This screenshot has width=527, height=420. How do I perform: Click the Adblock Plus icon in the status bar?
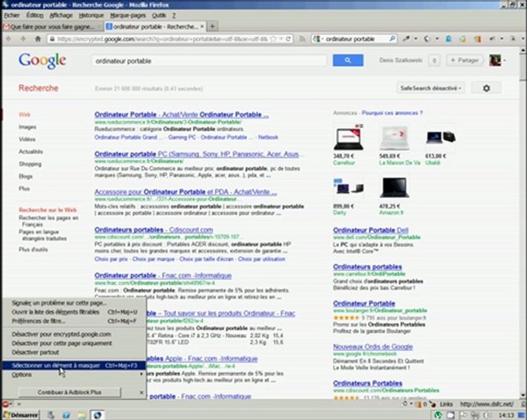coord(5,404)
